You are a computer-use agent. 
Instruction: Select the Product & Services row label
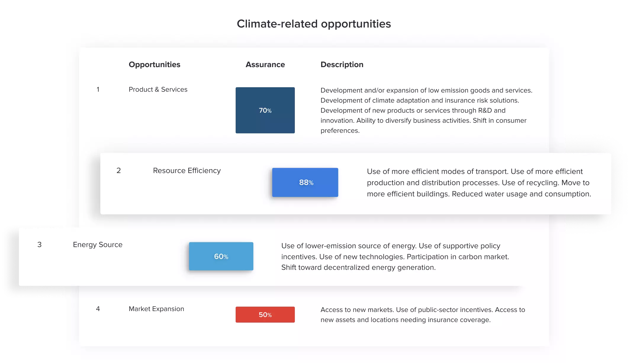[x=158, y=89]
